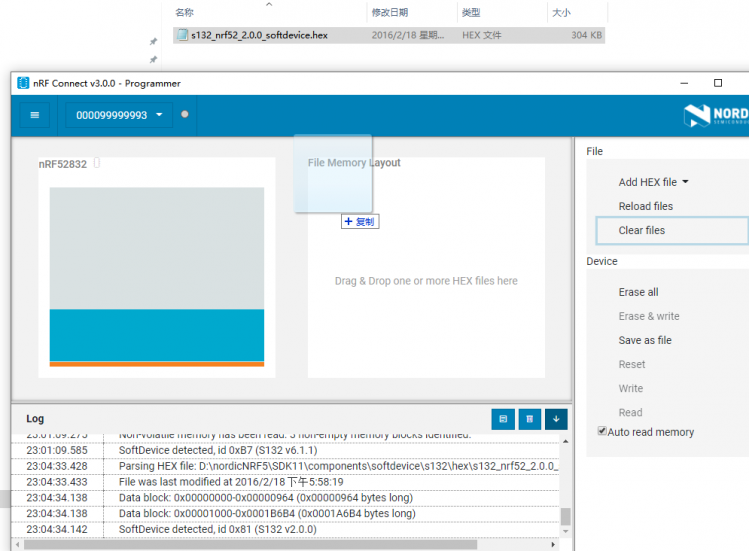Viewport: 749px width, 551px height.
Task: Click log entry Parsing HEX file
Action: (x=285, y=466)
